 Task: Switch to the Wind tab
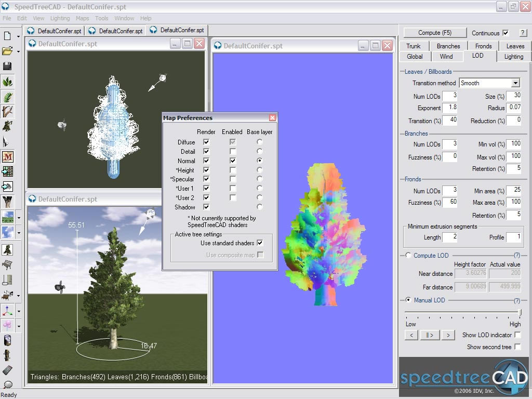[x=446, y=56]
